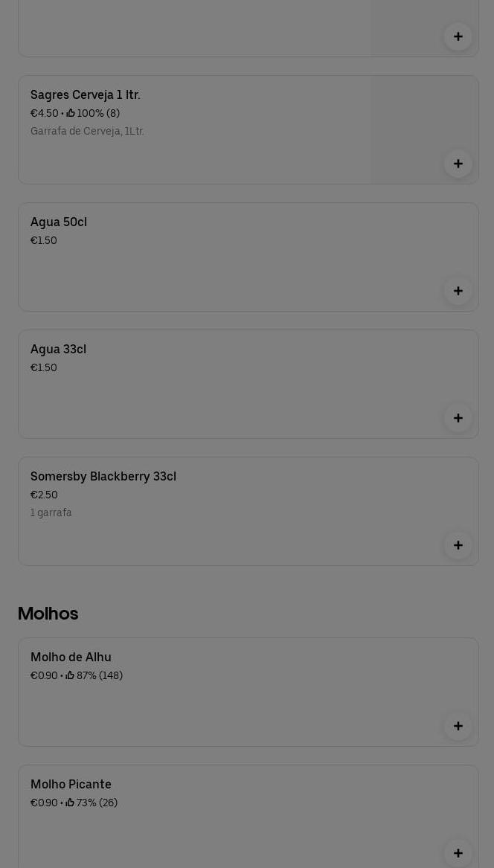Open Somersby Blackberry 33cl item details
This screenshot has width=494, height=868.
point(248,512)
